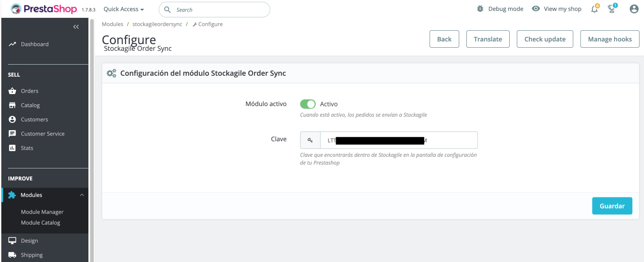Click the Manage hooks button
Screen dimensions: 644x262
tap(610, 39)
